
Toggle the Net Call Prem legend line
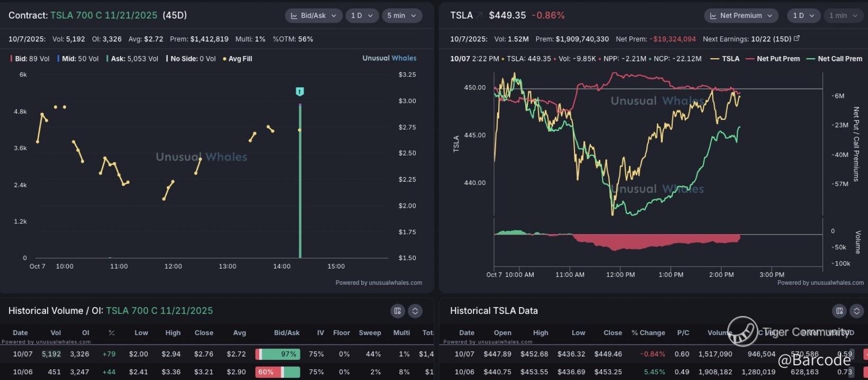tap(834, 59)
